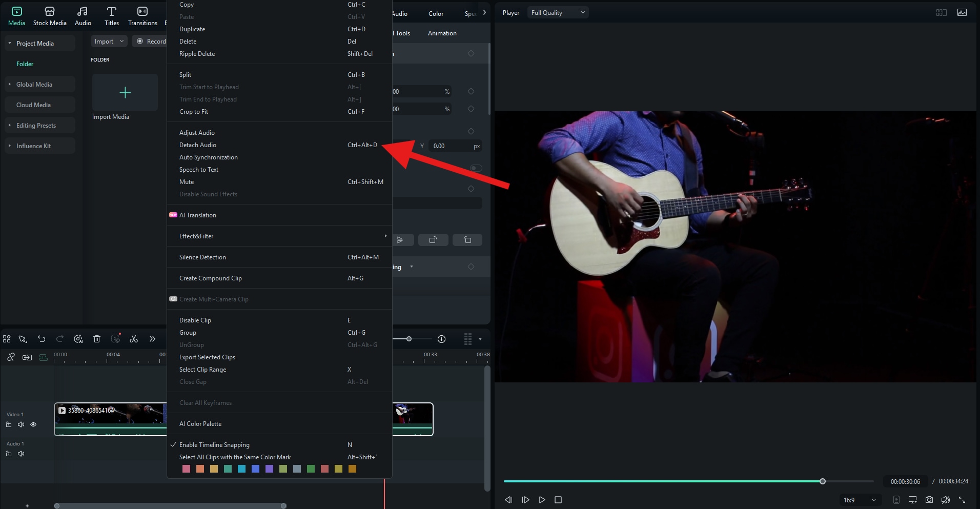980x509 pixels.
Task: Open the Stock Media tab
Action: (50, 16)
